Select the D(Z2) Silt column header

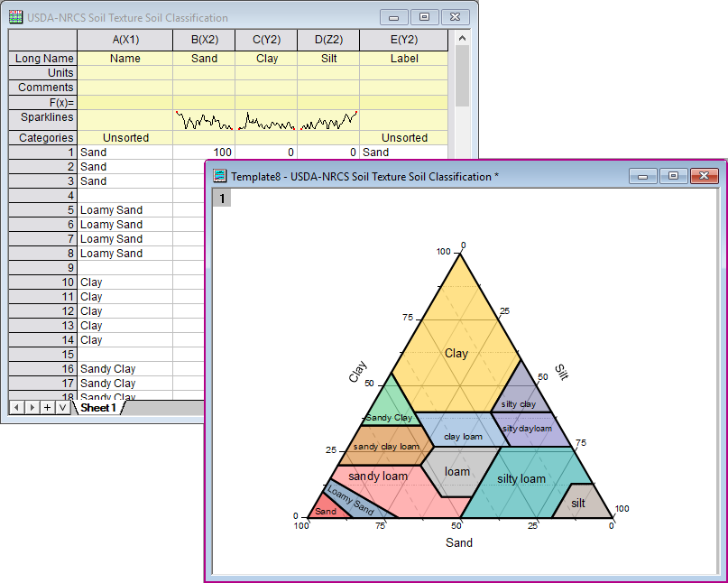click(327, 39)
